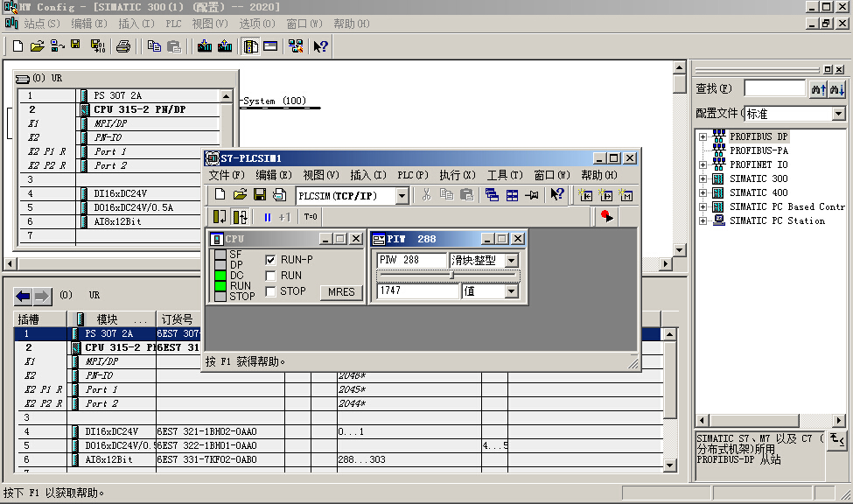
Task: Click Upload from module toolbar icon
Action: pos(225,46)
